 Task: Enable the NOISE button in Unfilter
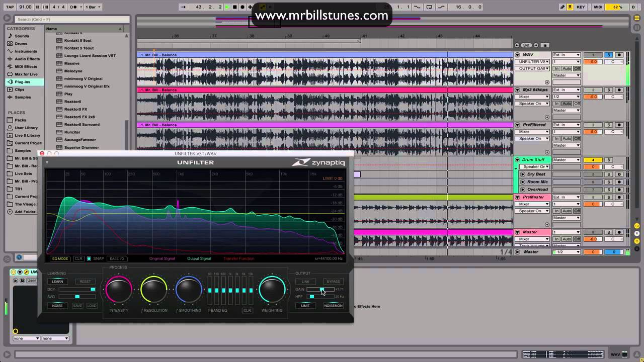point(57,306)
